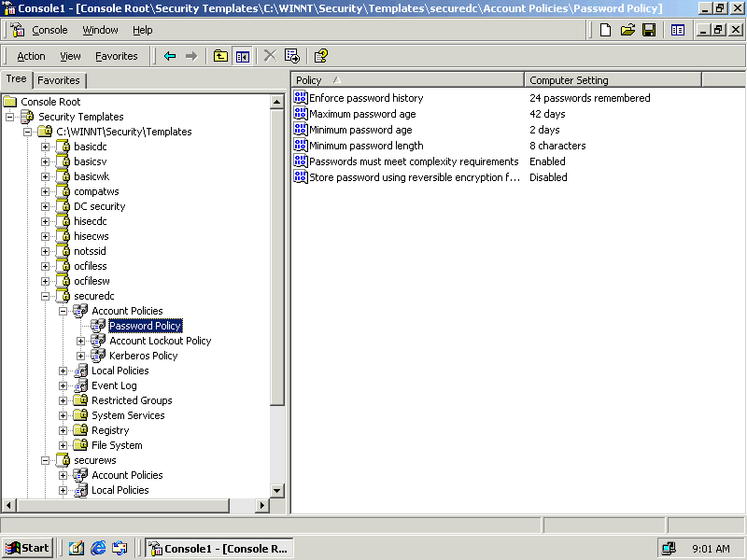Image resolution: width=747 pixels, height=560 pixels.
Task: Click the Start button
Action: pos(27,548)
